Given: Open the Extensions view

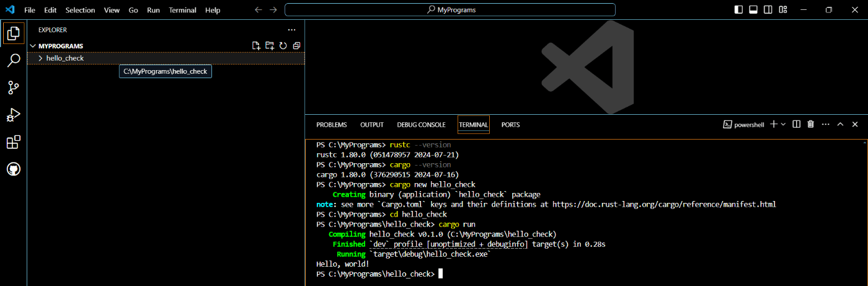Looking at the screenshot, I should [13, 142].
